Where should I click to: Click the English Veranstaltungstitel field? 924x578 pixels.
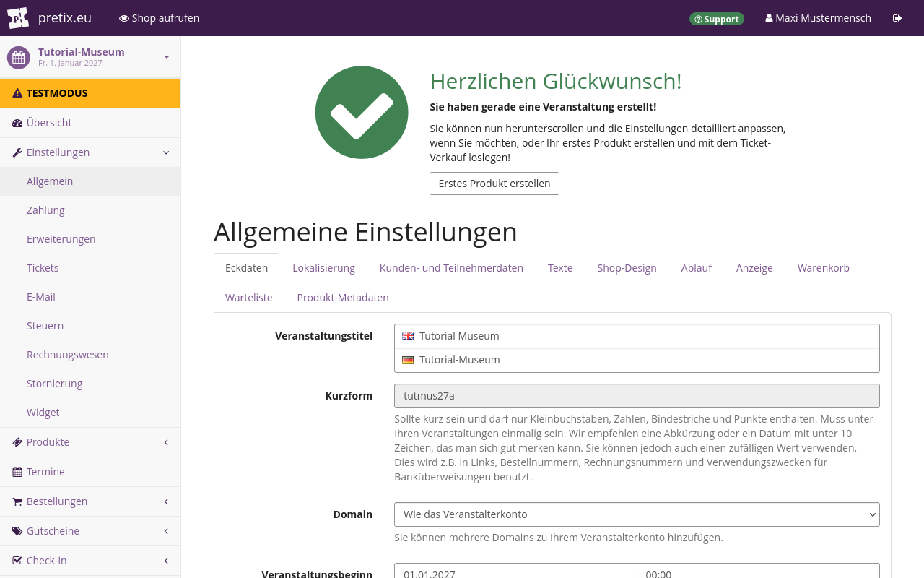coord(637,336)
